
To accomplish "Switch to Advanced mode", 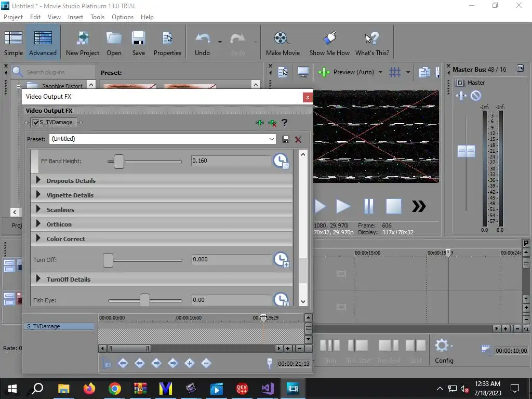I will [x=43, y=43].
